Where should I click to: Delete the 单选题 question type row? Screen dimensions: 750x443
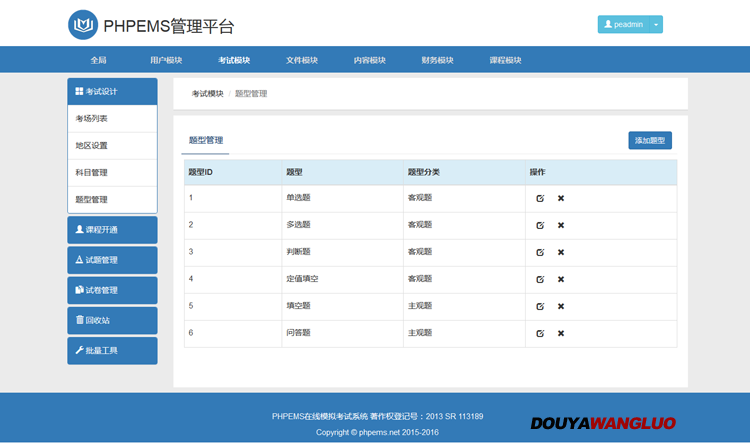click(561, 198)
